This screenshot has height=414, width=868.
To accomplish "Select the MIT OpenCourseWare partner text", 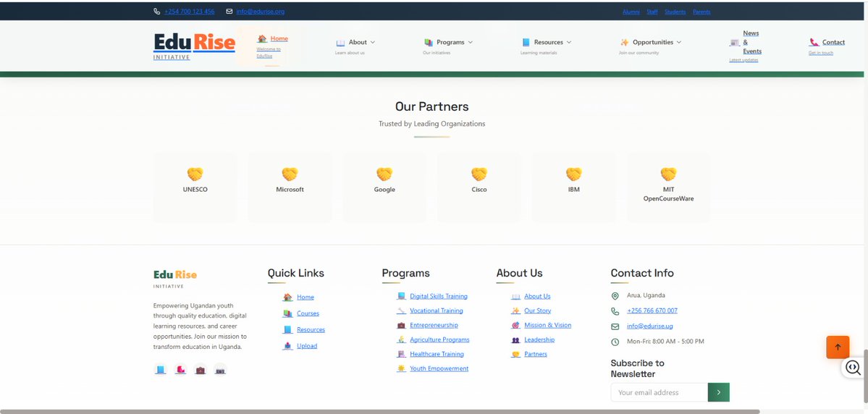I will 668,194.
